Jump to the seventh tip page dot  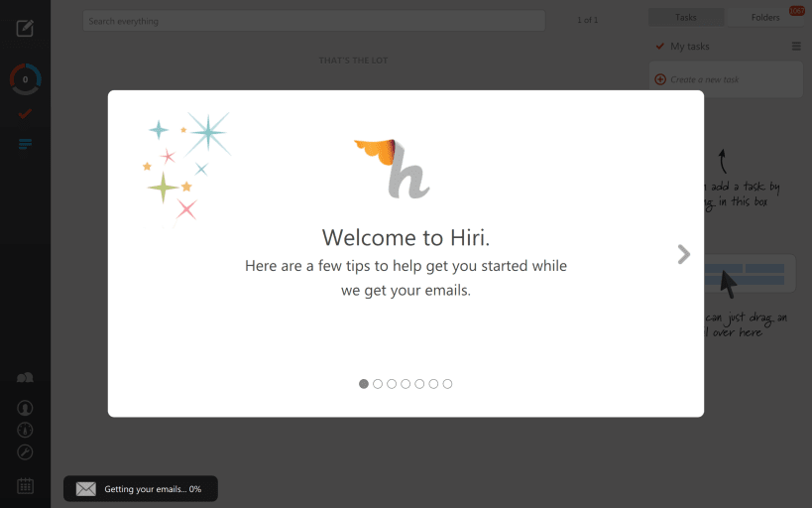pos(447,384)
